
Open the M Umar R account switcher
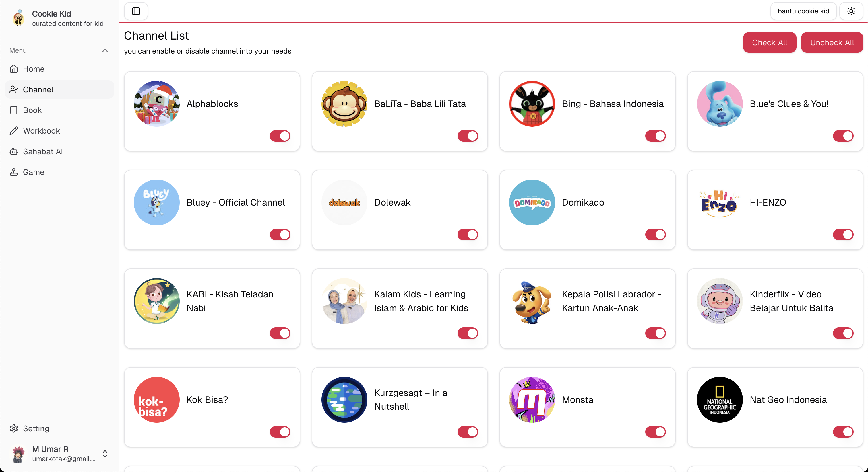click(x=59, y=453)
